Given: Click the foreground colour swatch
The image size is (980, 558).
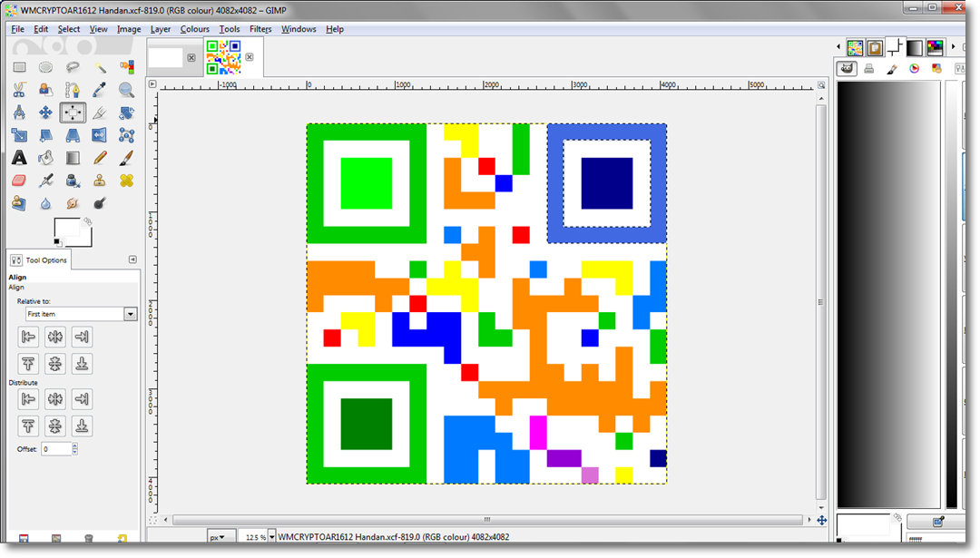Looking at the screenshot, I should tap(65, 228).
